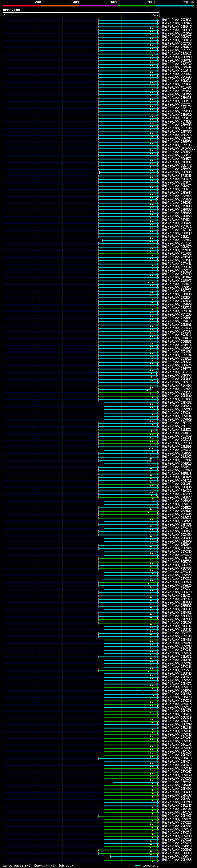Open hit UniRef100_Q02909

[x=177, y=33]
